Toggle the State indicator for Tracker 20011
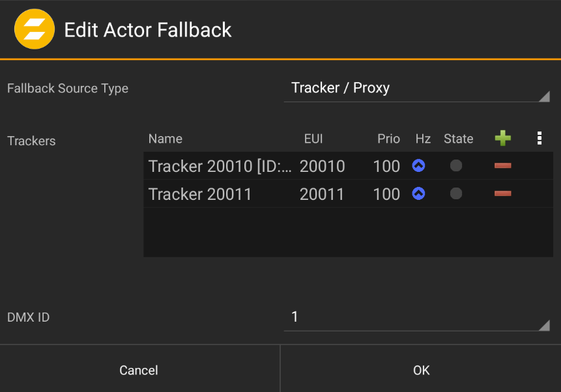The height and width of the screenshot is (392, 561). click(455, 193)
